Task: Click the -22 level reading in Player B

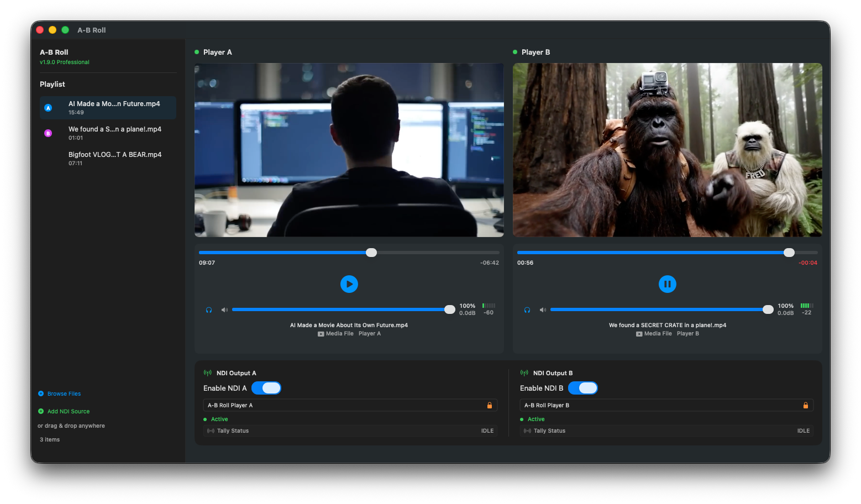Action: pyautogui.click(x=807, y=313)
